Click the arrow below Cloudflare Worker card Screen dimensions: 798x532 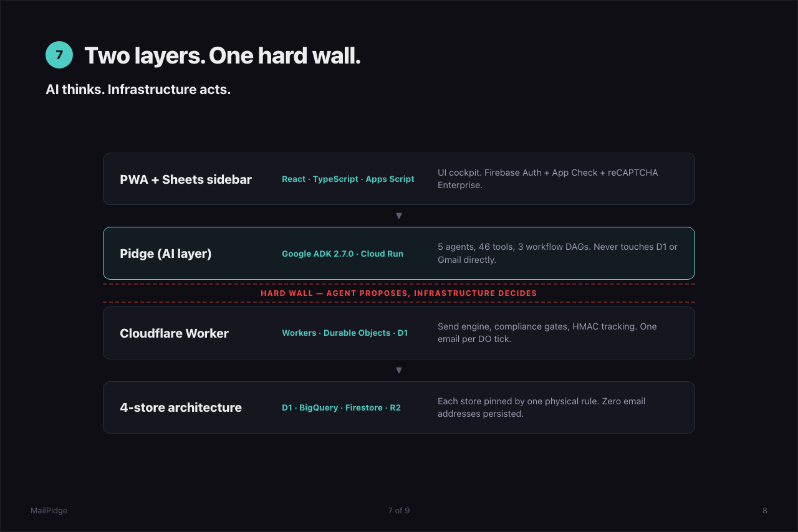pos(399,370)
